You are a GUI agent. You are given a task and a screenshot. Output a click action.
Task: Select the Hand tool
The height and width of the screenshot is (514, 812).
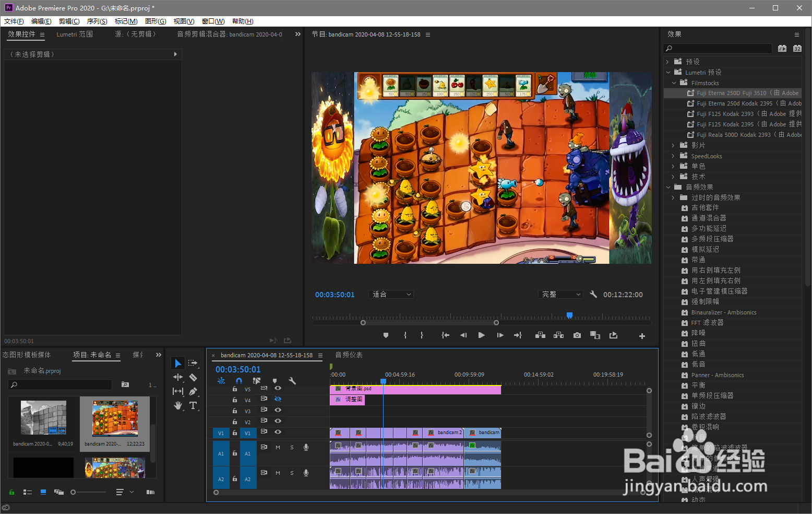click(x=178, y=405)
